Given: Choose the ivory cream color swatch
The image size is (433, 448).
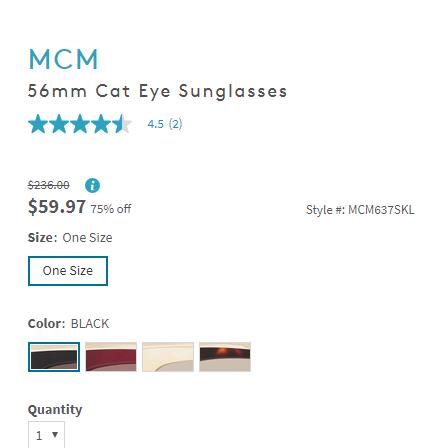Looking at the screenshot, I should (168, 357).
